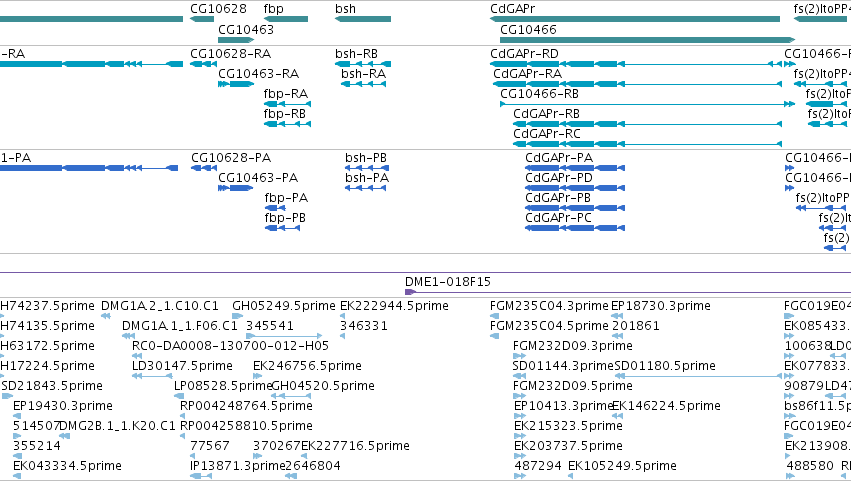The height and width of the screenshot is (481, 851).
Task: Click feature 346331
Action: (364, 326)
